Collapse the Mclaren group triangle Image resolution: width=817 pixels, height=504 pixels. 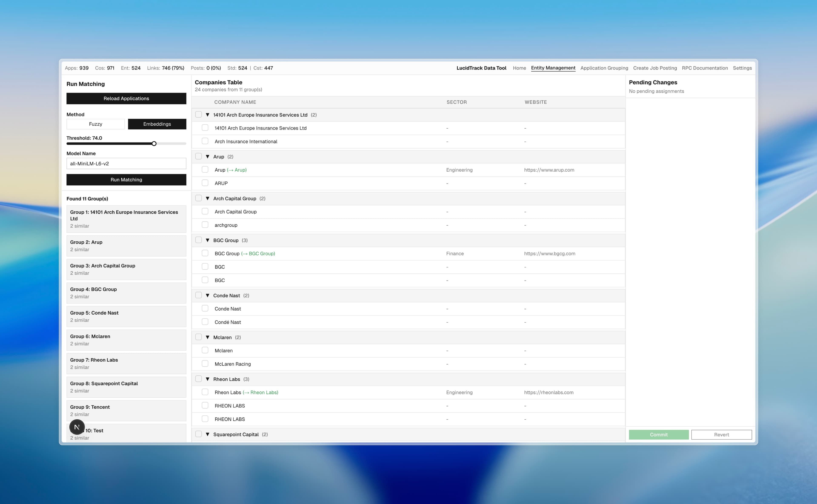point(207,337)
